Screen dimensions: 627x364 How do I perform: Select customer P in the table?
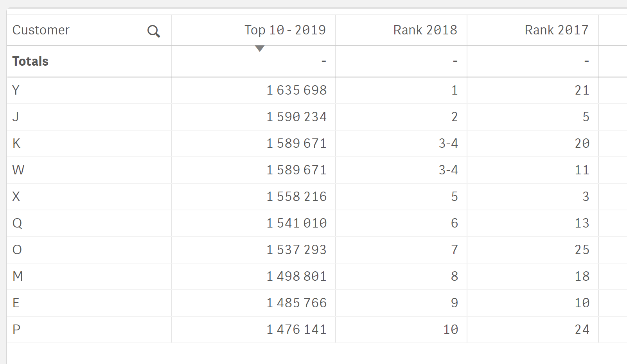coord(16,329)
